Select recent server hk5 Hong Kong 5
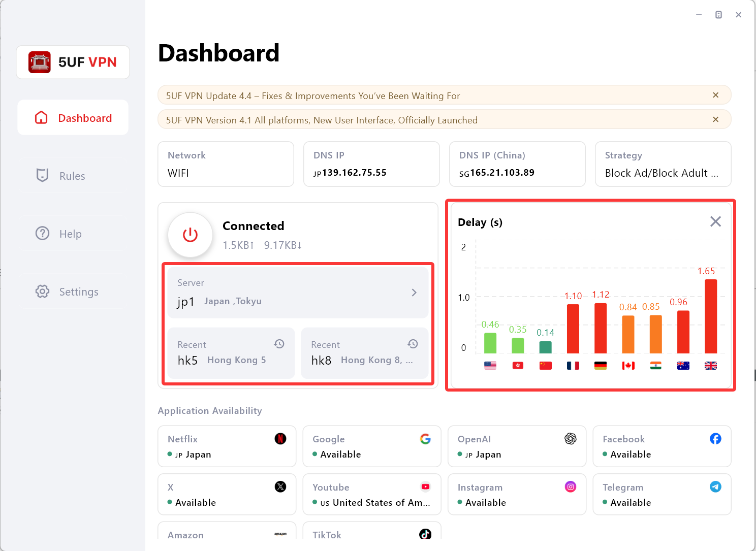The width and height of the screenshot is (756, 551). [x=231, y=353]
